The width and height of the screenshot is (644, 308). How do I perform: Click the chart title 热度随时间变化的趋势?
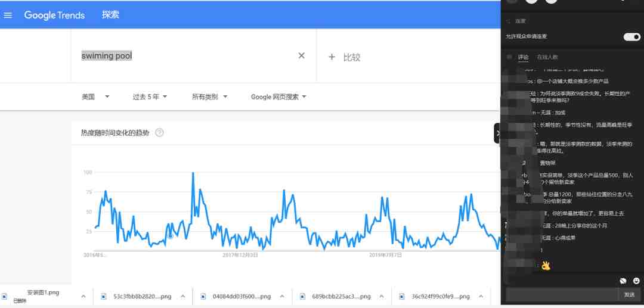coord(116,132)
